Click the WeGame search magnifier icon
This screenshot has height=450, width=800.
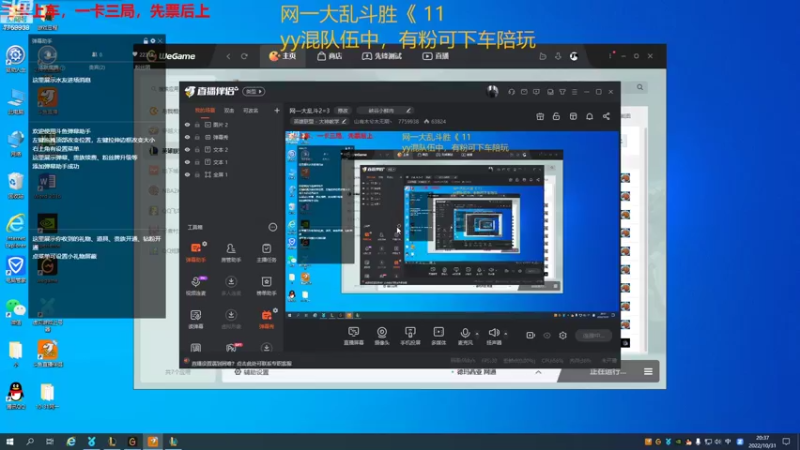640,87
